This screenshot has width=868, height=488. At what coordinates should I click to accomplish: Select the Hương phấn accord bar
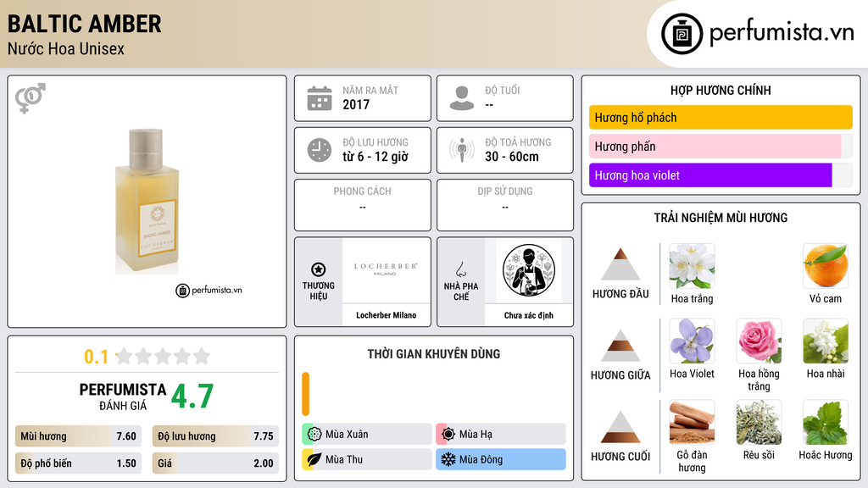721,146
